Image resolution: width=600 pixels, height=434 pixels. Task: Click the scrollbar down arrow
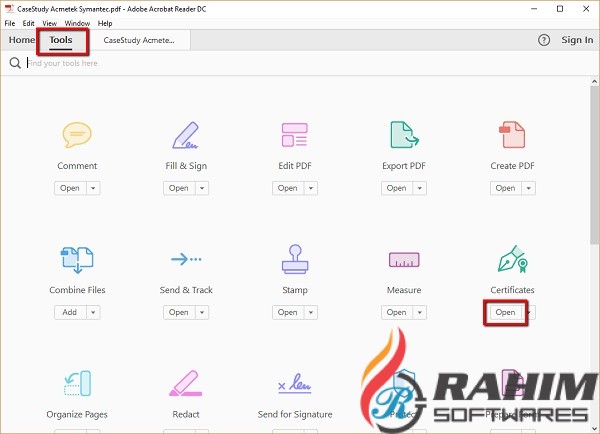(x=594, y=429)
